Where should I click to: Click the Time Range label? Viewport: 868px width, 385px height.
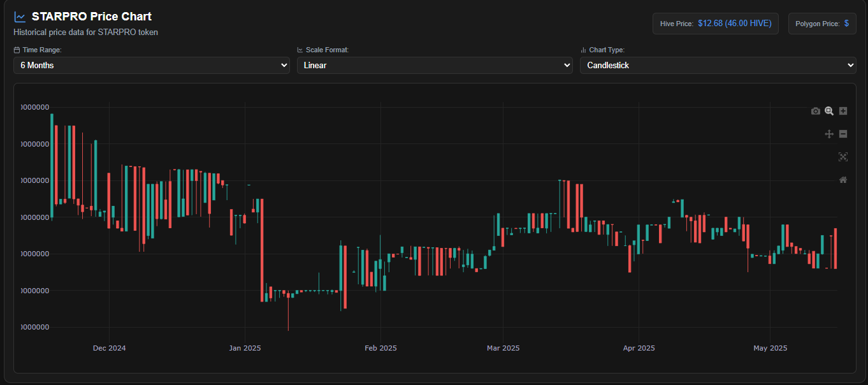(42, 50)
